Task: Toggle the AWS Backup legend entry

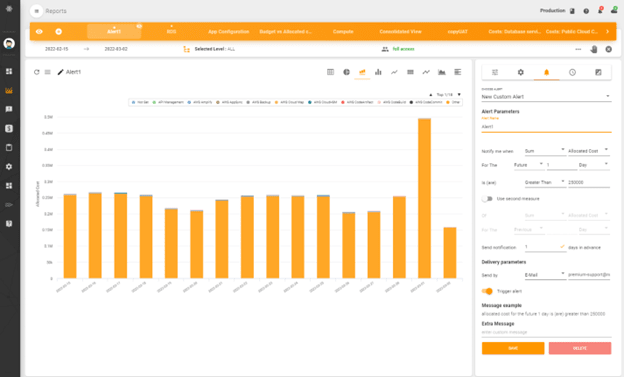Action: (259, 102)
